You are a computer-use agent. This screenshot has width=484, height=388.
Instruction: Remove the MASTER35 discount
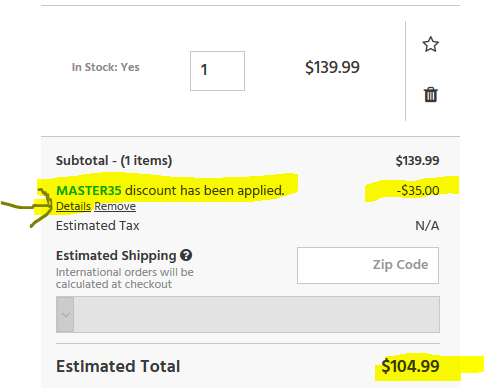[115, 206]
